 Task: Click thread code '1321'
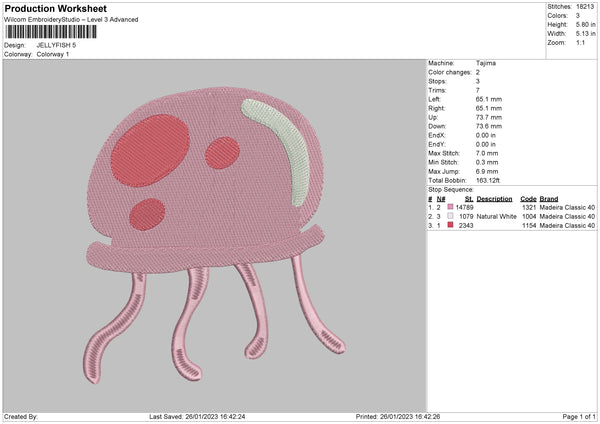(529, 207)
